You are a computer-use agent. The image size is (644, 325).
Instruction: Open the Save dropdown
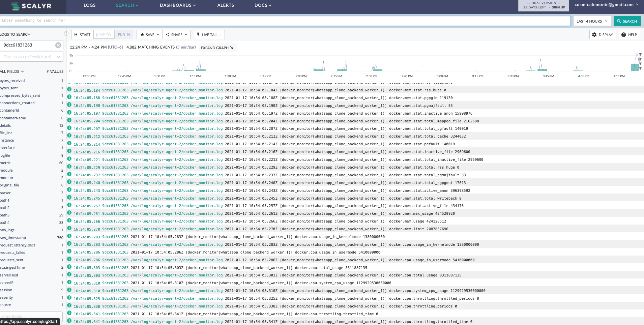[x=149, y=35]
